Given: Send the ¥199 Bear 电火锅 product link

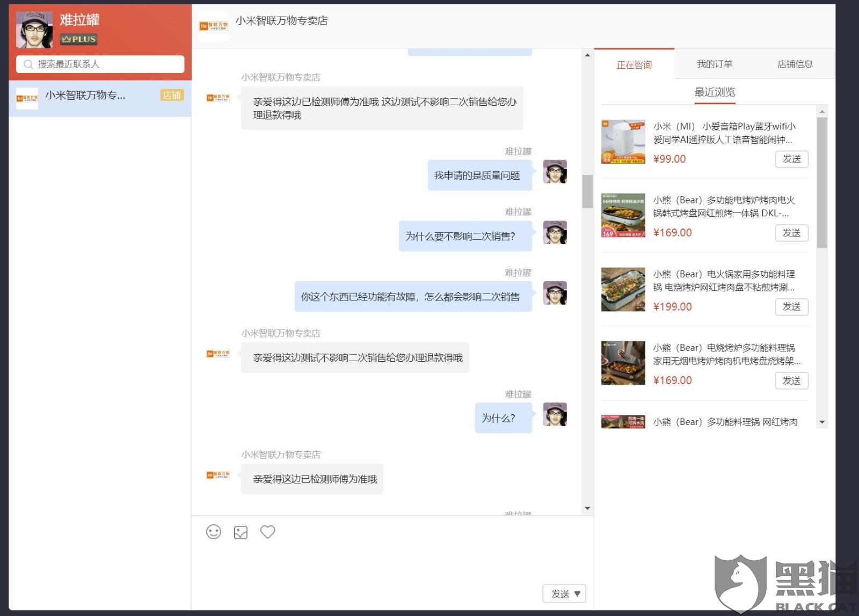Looking at the screenshot, I should click(792, 307).
